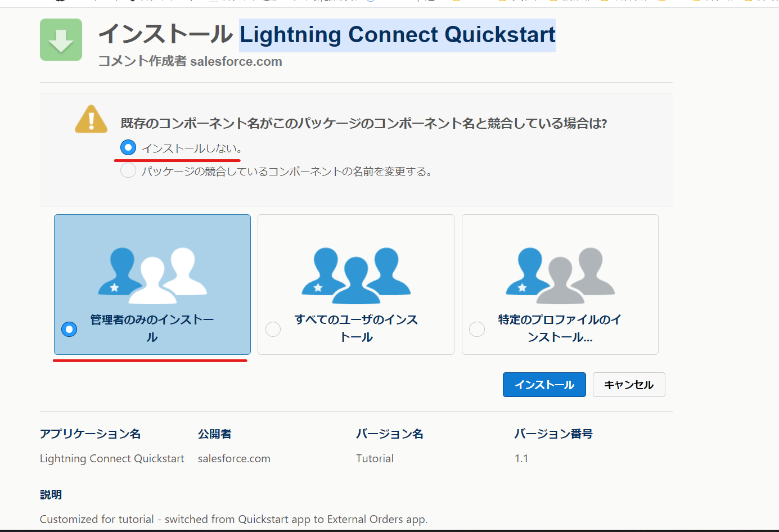The width and height of the screenshot is (779, 532).
Task: Click the blue インストール button
Action: pos(544,385)
